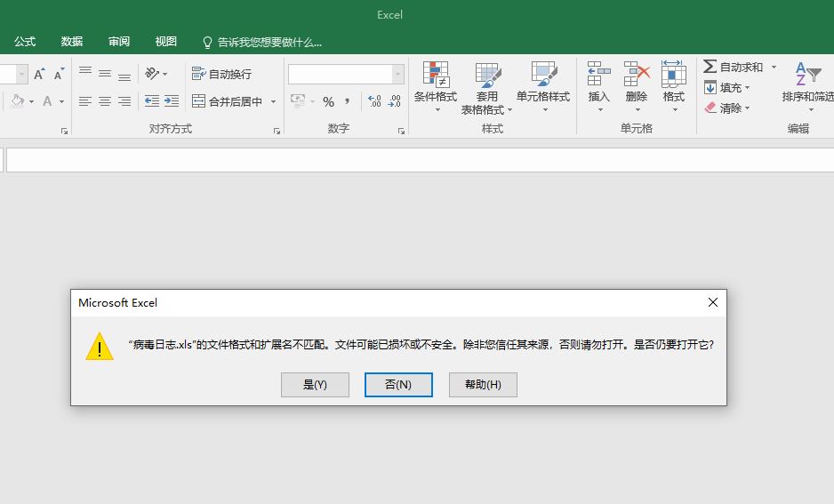Open the number format combo box

pos(346,74)
